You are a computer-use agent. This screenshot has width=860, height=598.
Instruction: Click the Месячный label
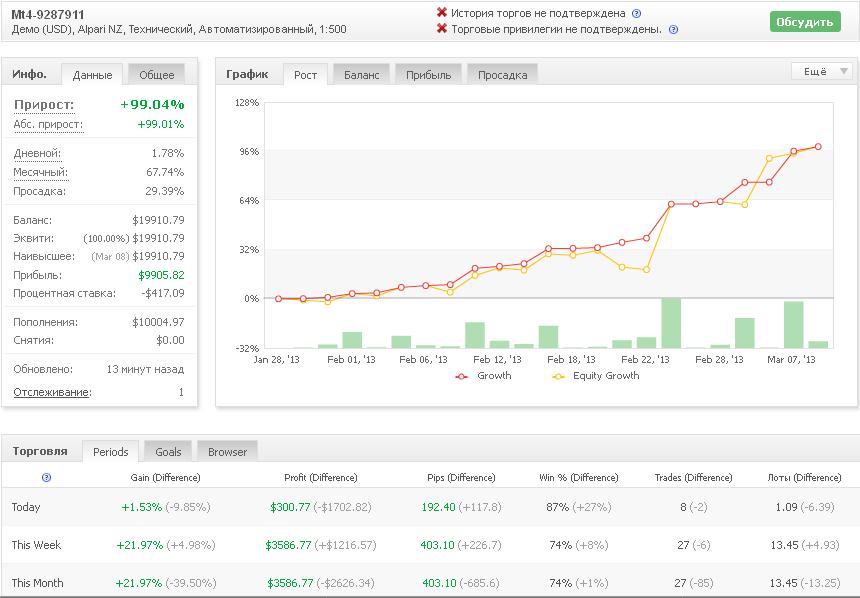pyautogui.click(x=41, y=172)
